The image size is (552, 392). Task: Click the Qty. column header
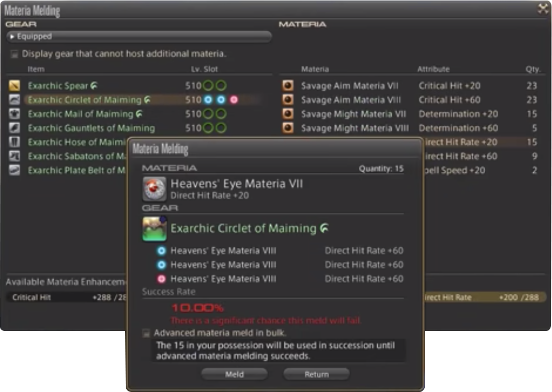point(533,69)
